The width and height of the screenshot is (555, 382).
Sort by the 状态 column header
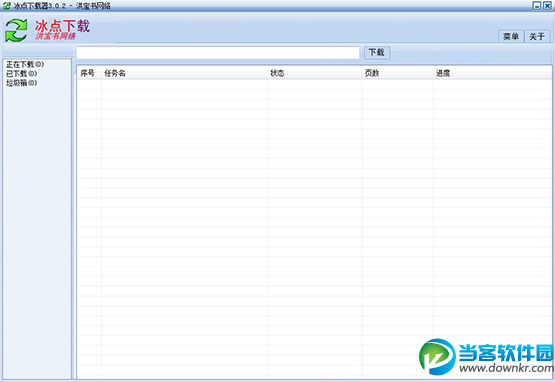click(x=315, y=73)
